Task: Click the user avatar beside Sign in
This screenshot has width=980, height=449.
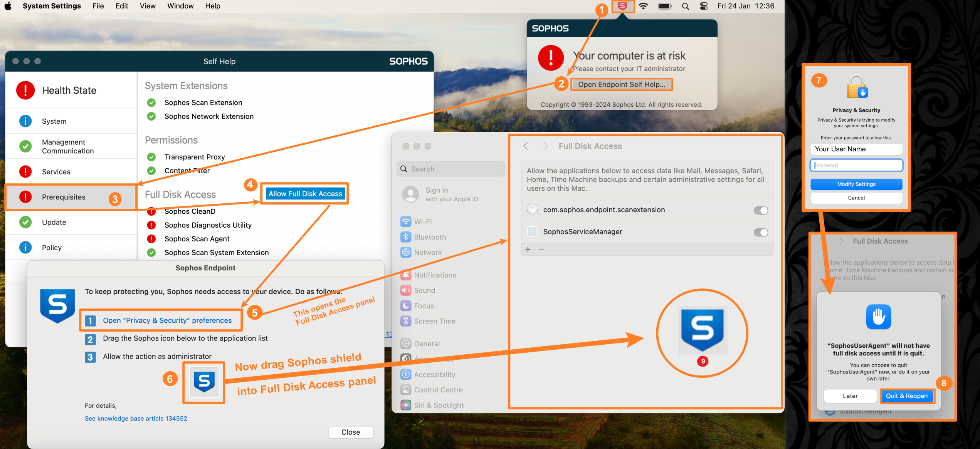Action: click(410, 194)
